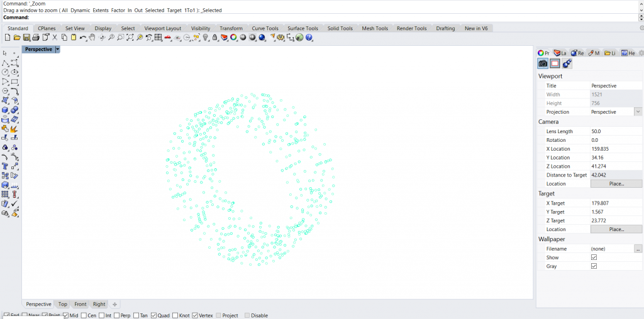644x319 pixels.
Task: Toggle the Knot osnap checkbox
Action: click(175, 315)
